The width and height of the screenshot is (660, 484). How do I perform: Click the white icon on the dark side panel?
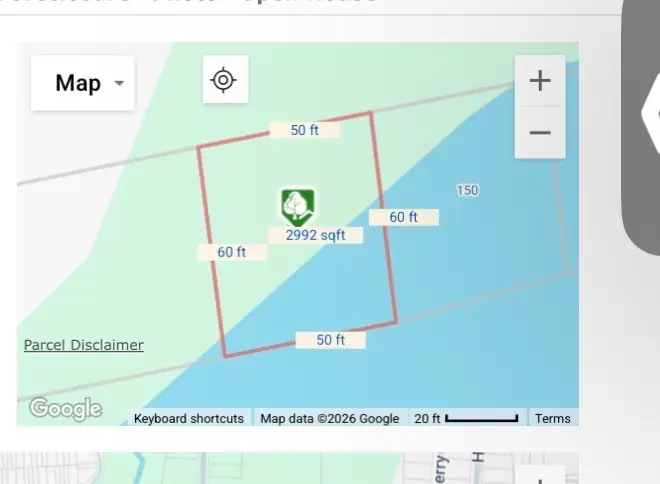(651, 115)
